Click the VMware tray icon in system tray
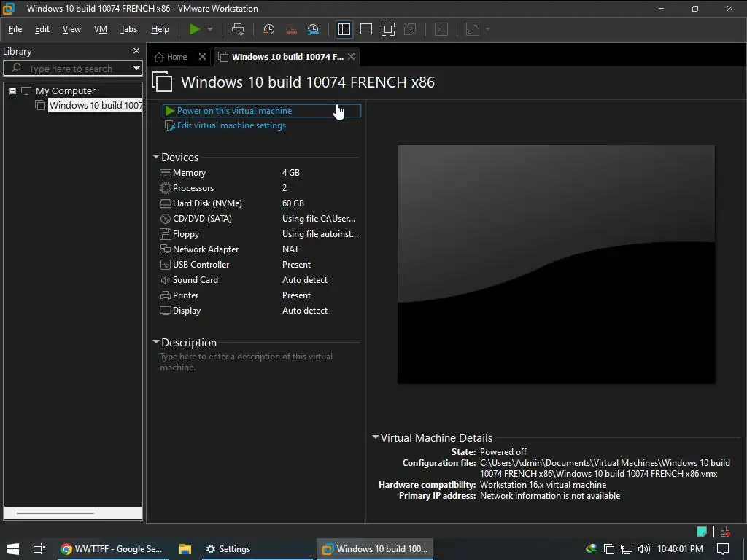 609,548
